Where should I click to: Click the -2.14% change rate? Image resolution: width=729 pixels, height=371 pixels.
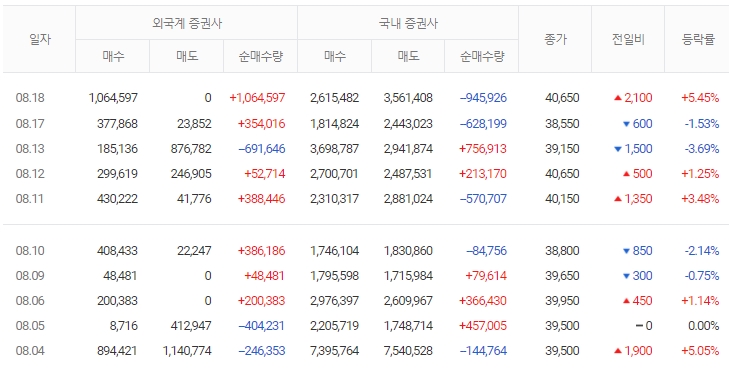click(x=702, y=251)
